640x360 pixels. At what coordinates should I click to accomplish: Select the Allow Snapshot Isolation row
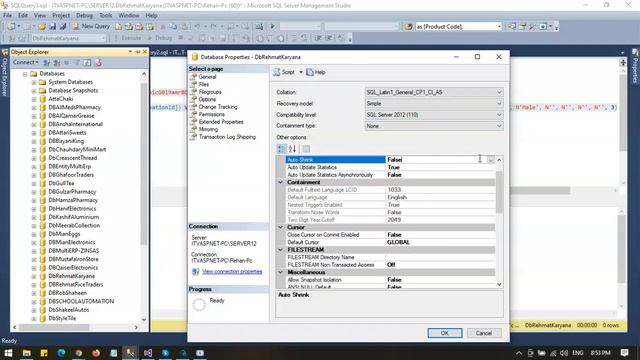(x=391, y=280)
